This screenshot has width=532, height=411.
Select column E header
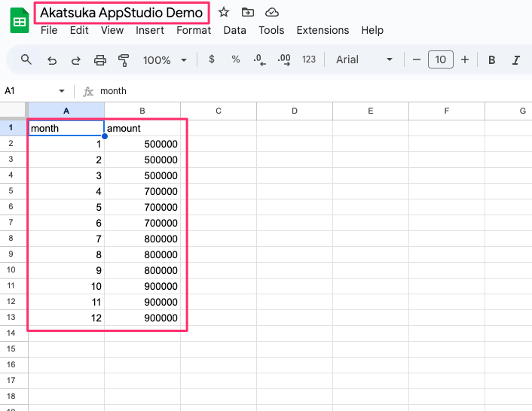371,111
